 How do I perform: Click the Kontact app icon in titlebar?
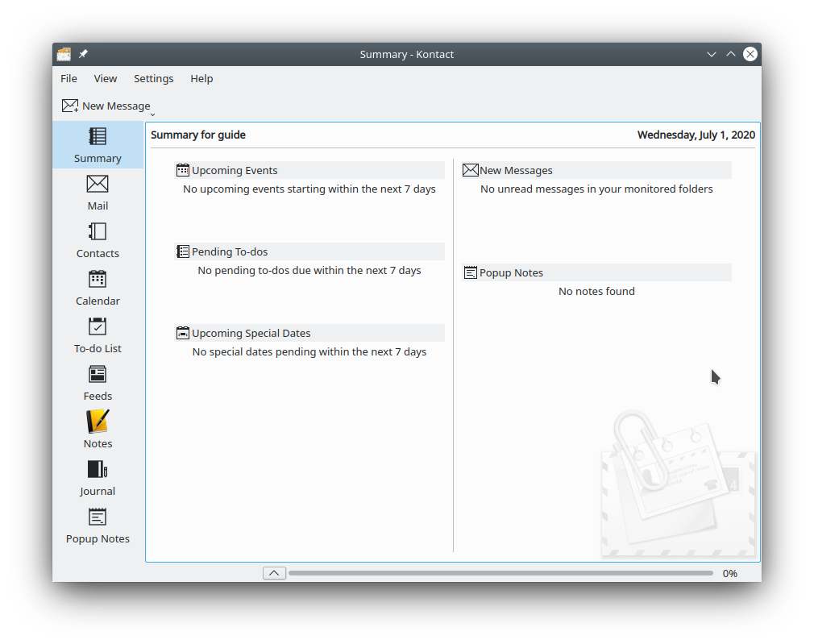coord(64,54)
